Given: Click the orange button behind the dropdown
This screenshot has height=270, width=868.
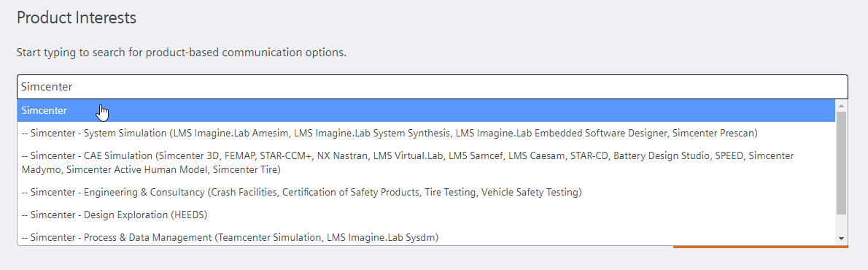Looking at the screenshot, I should pyautogui.click(x=761, y=247).
